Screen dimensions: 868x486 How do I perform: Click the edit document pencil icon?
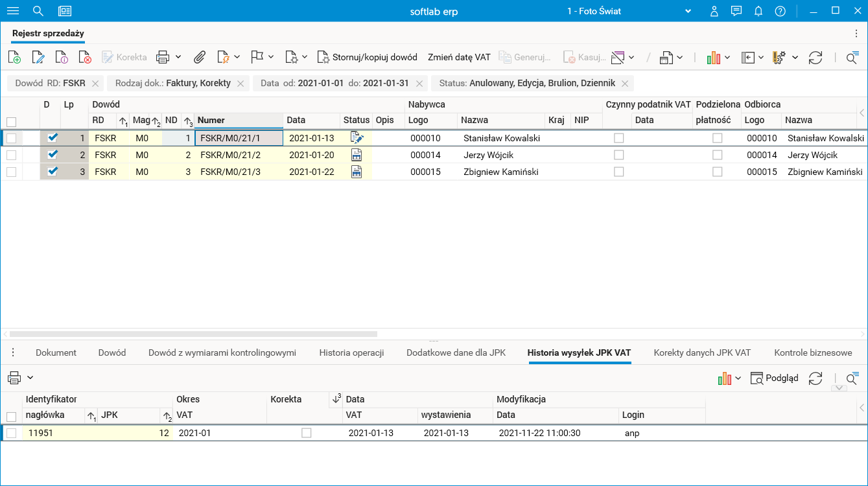38,57
